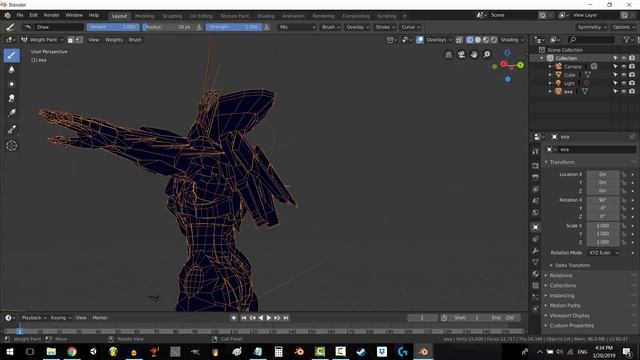Toggle selectability of Collection arrow icon

[x=615, y=58]
